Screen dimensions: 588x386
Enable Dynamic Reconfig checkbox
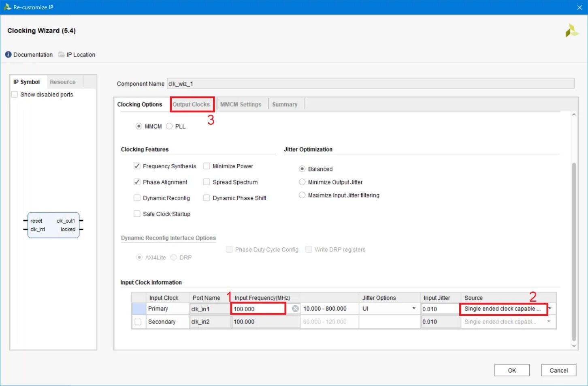[x=137, y=198]
